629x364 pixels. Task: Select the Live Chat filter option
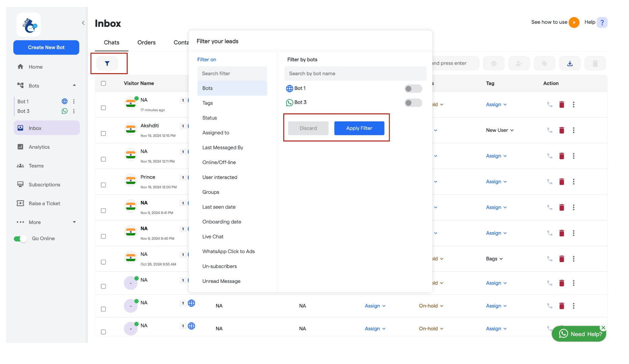click(232, 237)
